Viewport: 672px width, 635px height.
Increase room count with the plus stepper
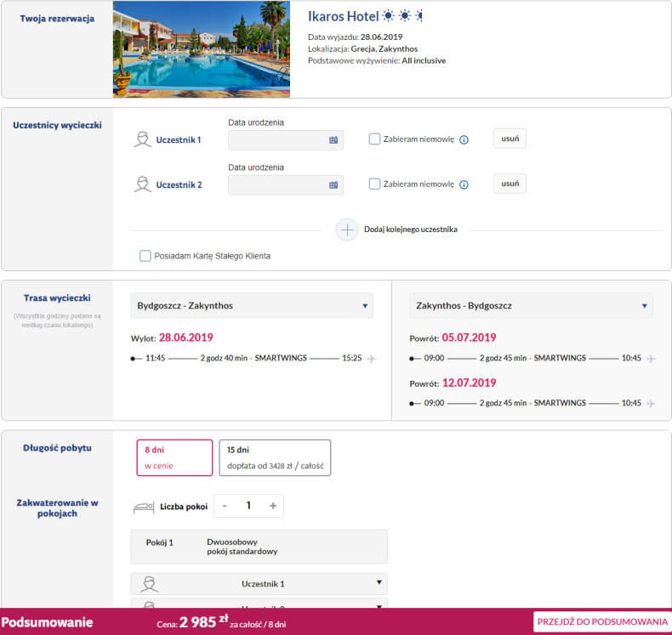(273, 506)
